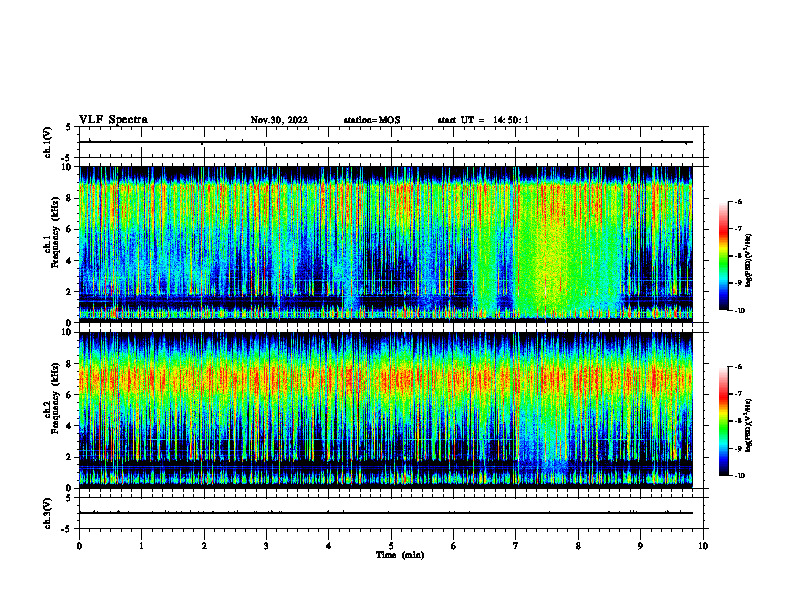The height and width of the screenshot is (612, 792).
Task: Click the "6" kHz tick on ch.1 frequency axis
Action: click(70, 229)
